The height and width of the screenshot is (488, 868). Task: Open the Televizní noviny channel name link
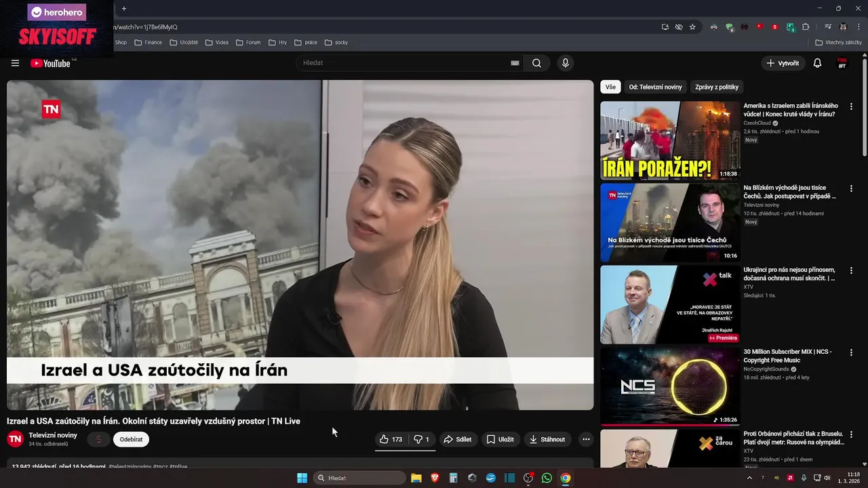click(x=53, y=435)
